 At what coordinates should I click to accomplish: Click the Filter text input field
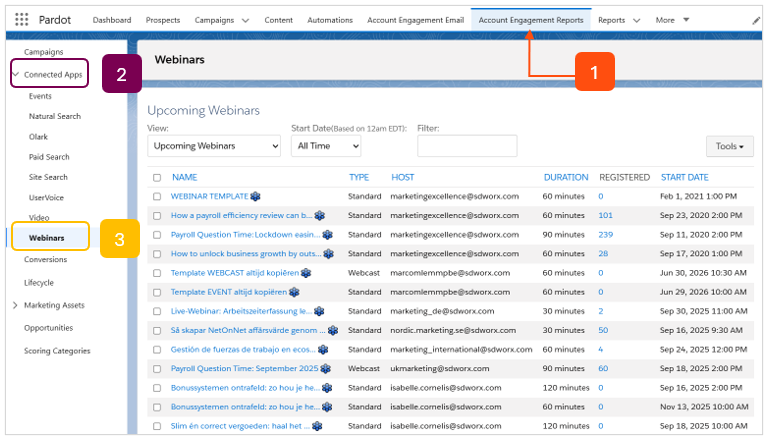click(x=467, y=146)
